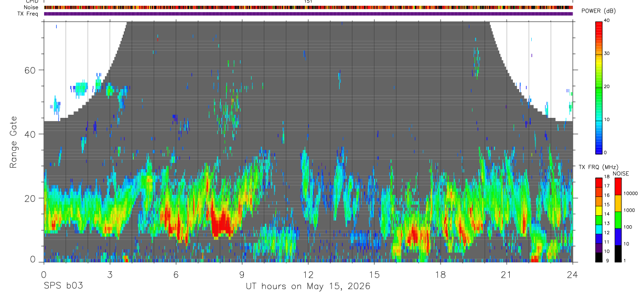Select the 13 tick on TX FRQ legend
644x297 pixels.
[x=607, y=224]
